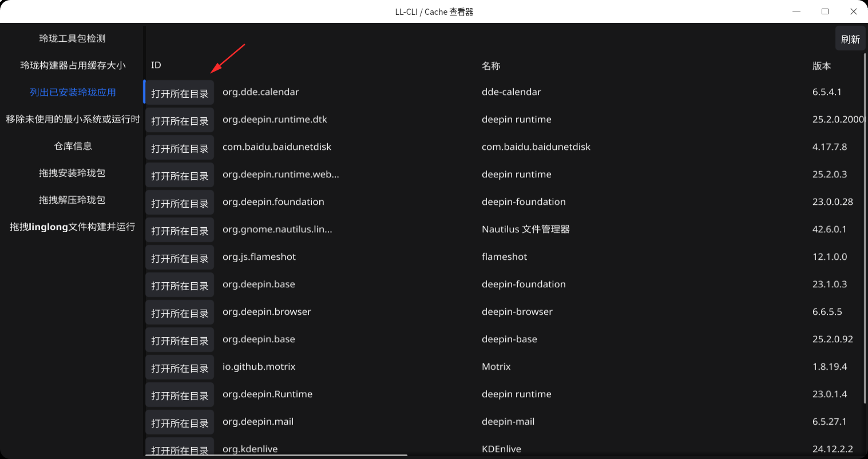Click the org.js.flameshot ID cell

click(259, 257)
